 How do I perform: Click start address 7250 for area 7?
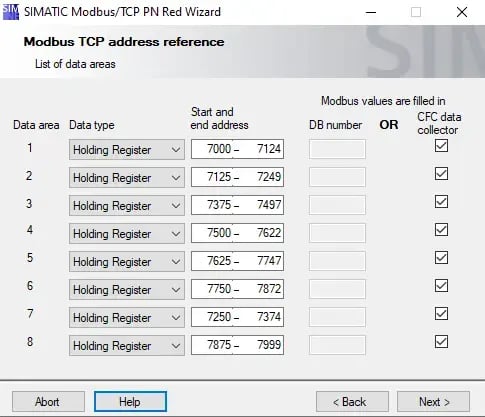212,317
